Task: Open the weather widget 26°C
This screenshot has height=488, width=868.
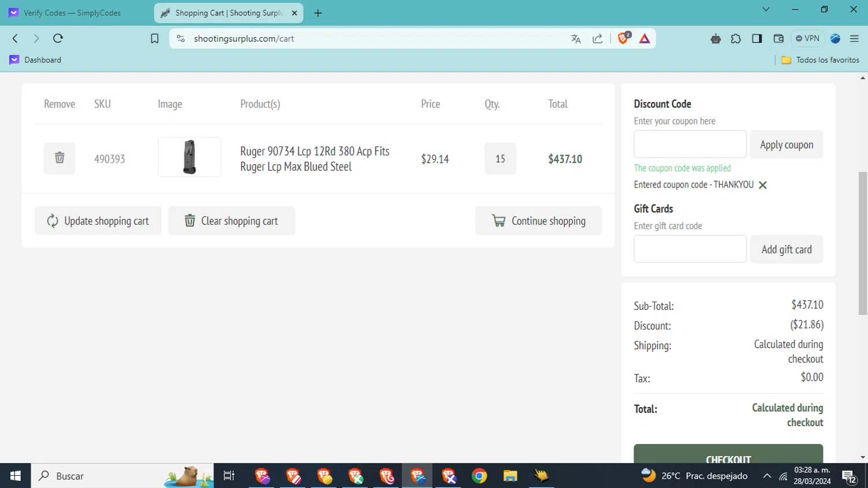Action: (x=694, y=476)
